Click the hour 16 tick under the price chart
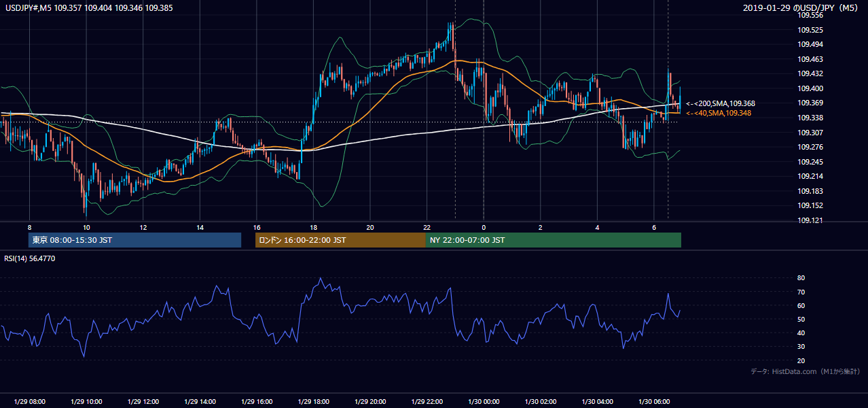The width and height of the screenshot is (868, 408). [x=256, y=227]
